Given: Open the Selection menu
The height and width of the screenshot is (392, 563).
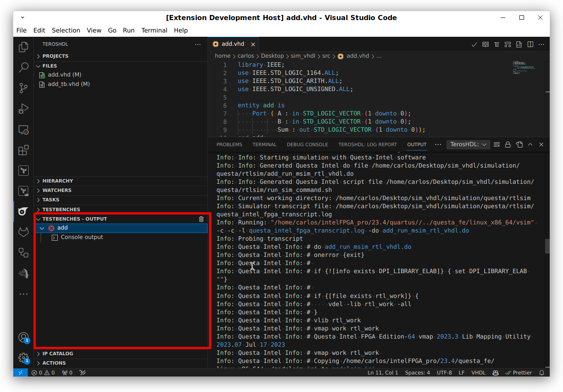Looking at the screenshot, I should coord(66,30).
